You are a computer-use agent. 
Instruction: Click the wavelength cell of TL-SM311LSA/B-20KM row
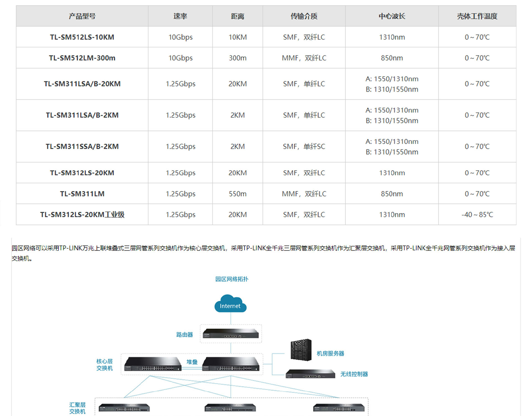[392, 84]
